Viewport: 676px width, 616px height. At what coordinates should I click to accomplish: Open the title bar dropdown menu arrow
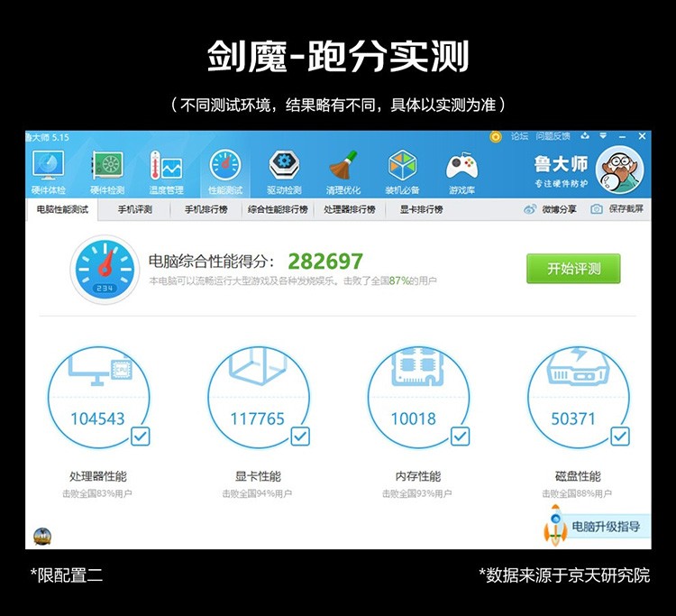(x=603, y=136)
